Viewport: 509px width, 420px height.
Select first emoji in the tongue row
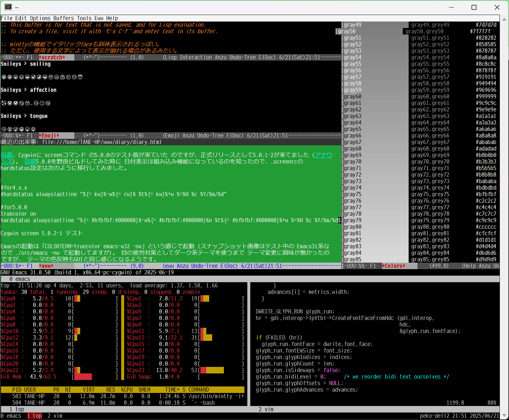click(x=4, y=129)
